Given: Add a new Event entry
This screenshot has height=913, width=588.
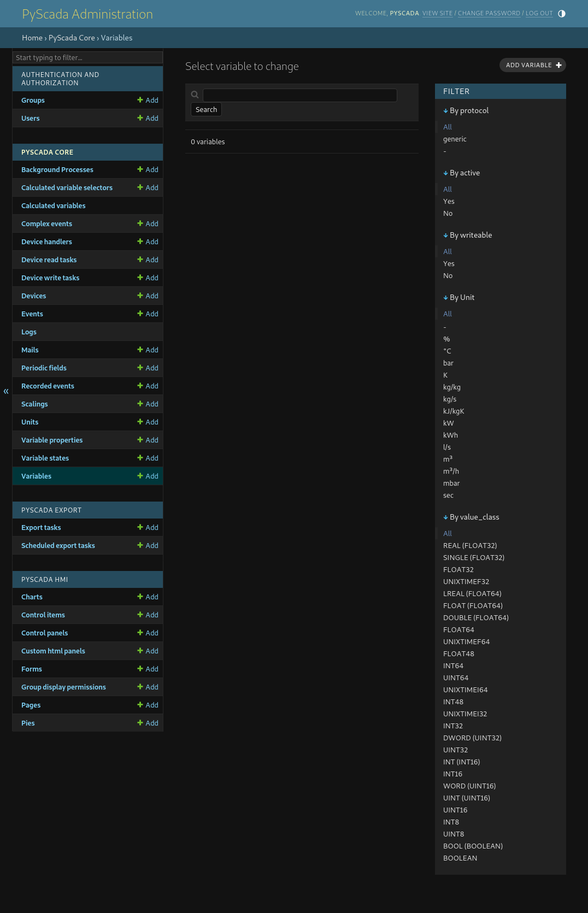Looking at the screenshot, I should click(148, 314).
